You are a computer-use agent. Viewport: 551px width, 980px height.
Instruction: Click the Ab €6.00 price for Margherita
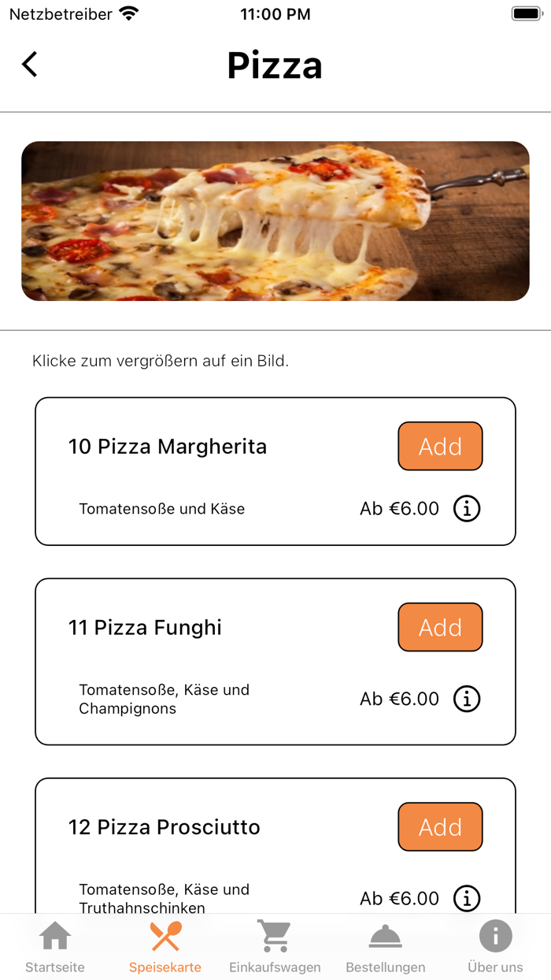pyautogui.click(x=400, y=508)
